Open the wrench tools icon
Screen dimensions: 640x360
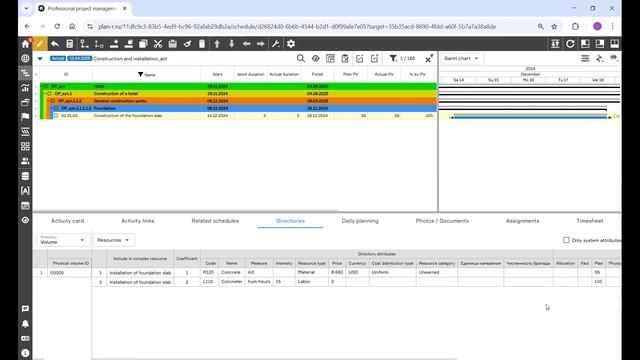tap(276, 44)
